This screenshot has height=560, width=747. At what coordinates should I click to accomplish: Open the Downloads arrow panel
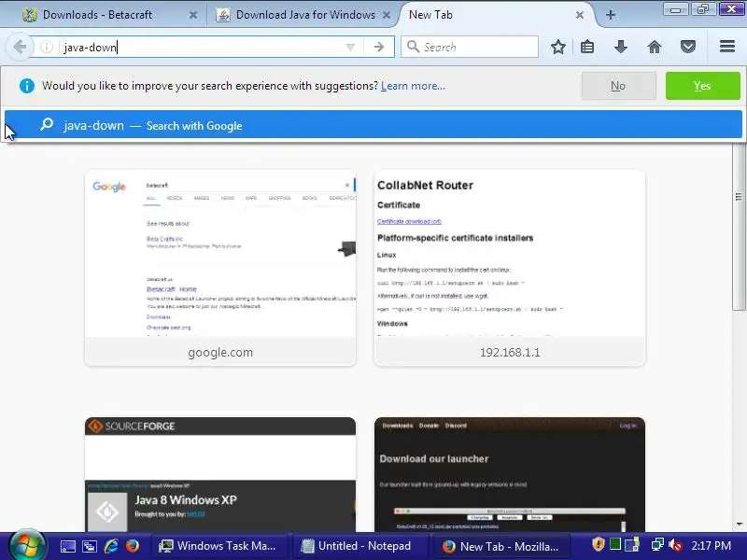point(620,47)
